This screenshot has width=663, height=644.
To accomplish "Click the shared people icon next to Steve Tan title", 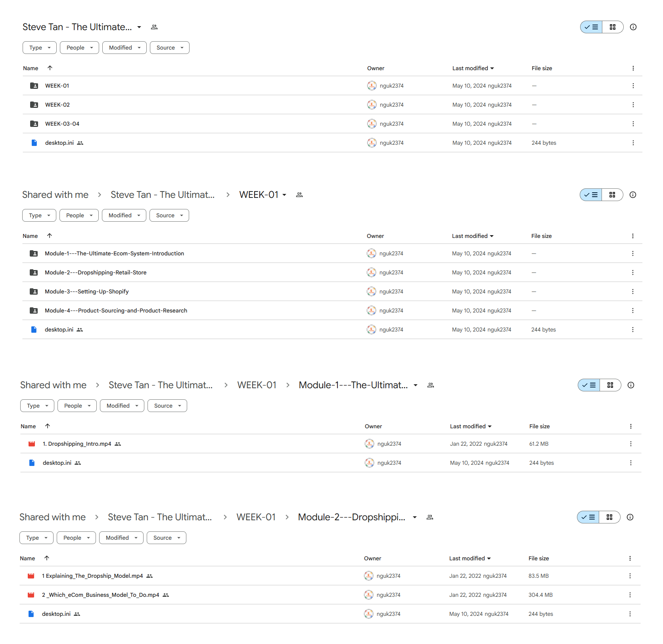I will point(154,27).
